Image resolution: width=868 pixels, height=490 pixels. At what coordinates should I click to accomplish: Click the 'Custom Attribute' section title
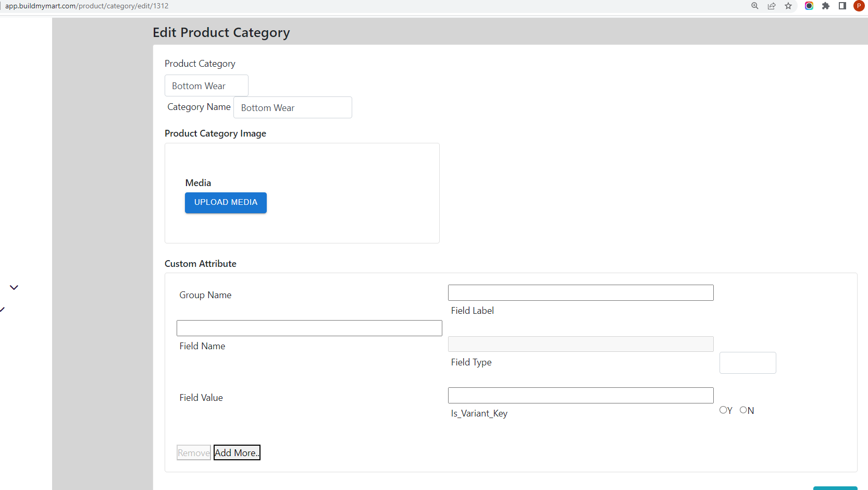point(201,264)
